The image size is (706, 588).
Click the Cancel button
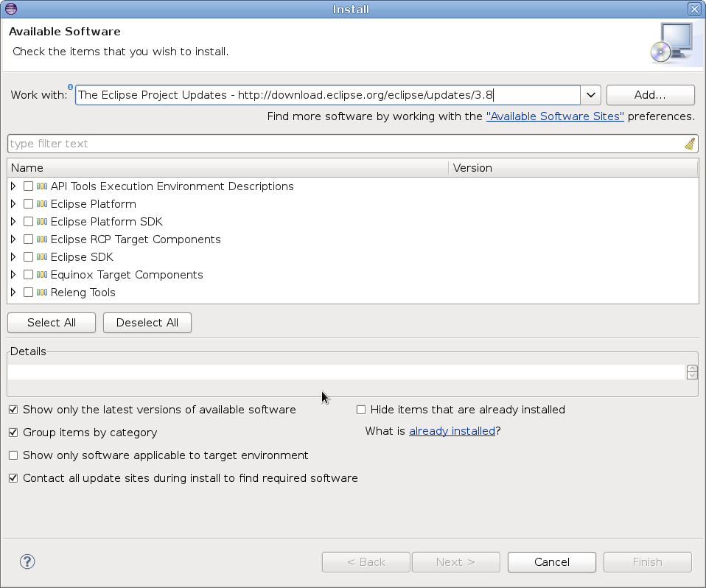[x=551, y=562]
